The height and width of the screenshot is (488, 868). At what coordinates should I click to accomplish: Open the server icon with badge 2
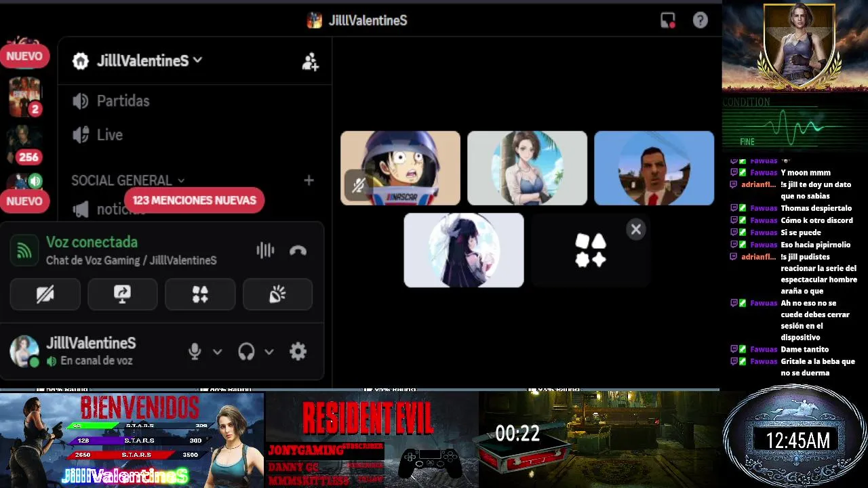coord(25,96)
